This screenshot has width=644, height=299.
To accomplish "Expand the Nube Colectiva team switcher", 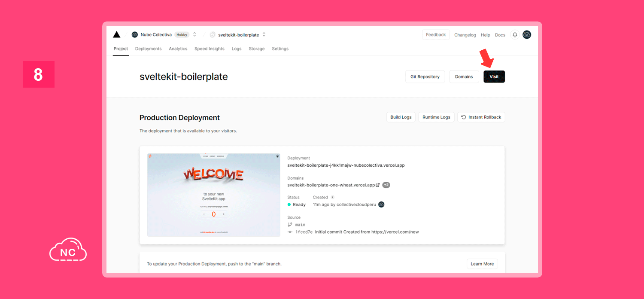I will [194, 35].
